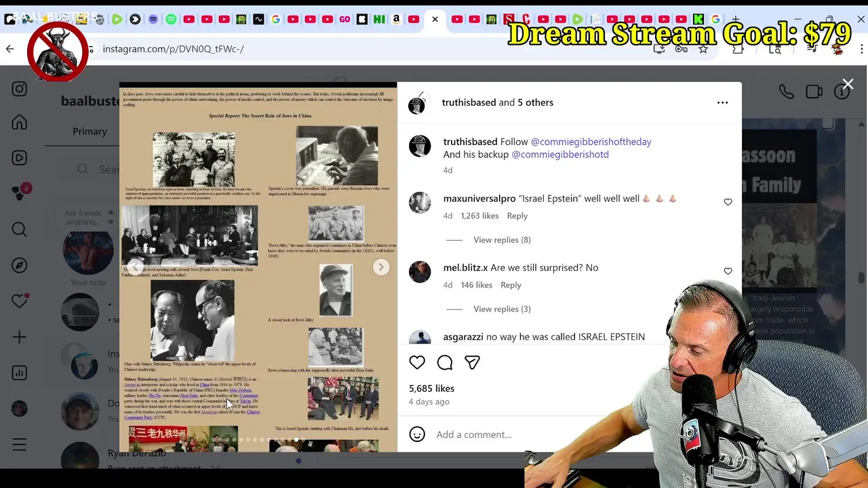Click the share paper-plane icon

473,363
